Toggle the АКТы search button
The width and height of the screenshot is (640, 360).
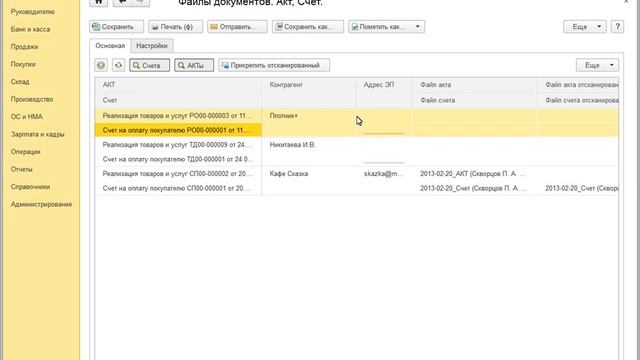[194, 65]
